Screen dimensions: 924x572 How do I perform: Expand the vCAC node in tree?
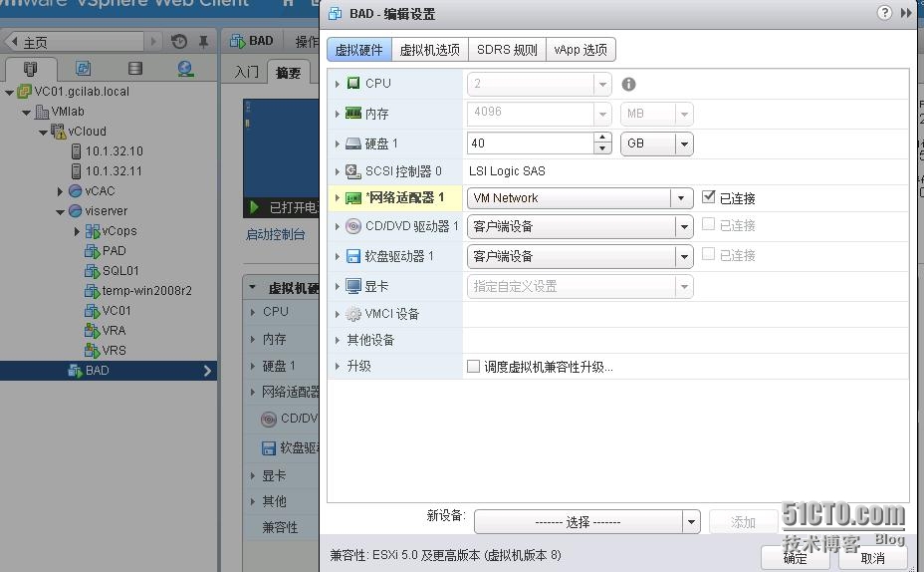tap(60, 191)
